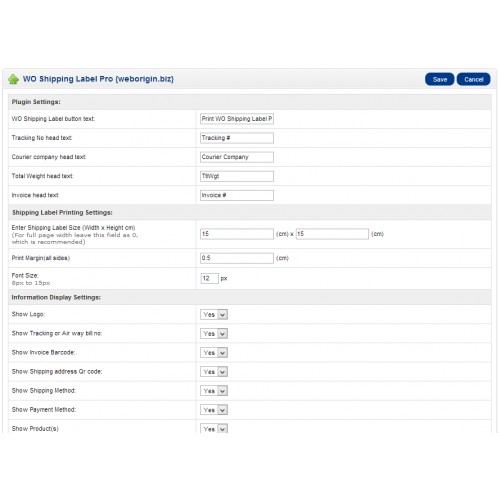The width and height of the screenshot is (500, 500).
Task: Click 'Shipping Label Printing Settings:' header
Action: click(62, 213)
